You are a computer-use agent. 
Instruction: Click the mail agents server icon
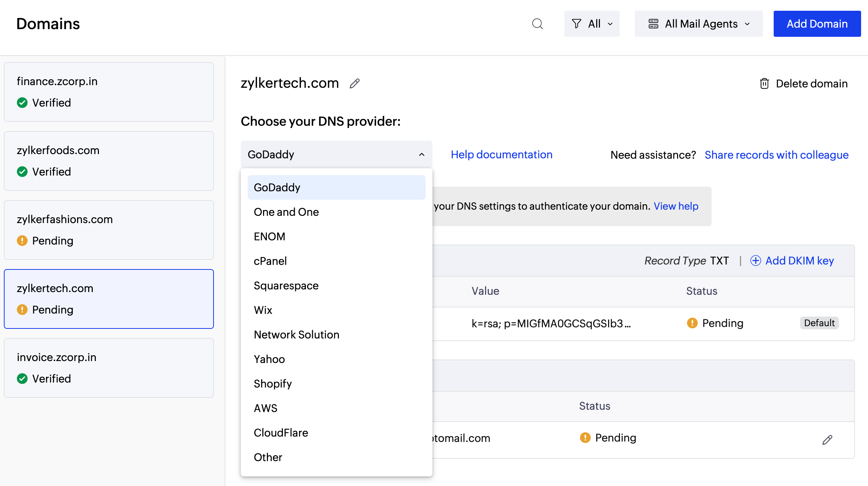[x=653, y=23]
